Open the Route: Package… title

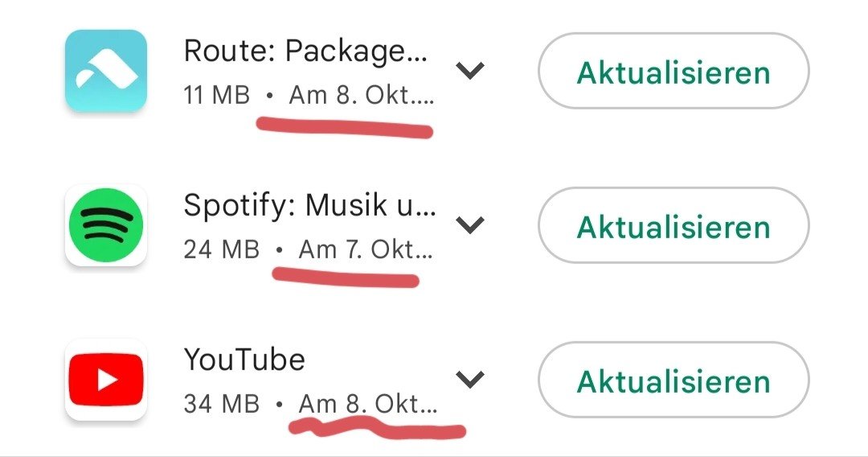(305, 51)
